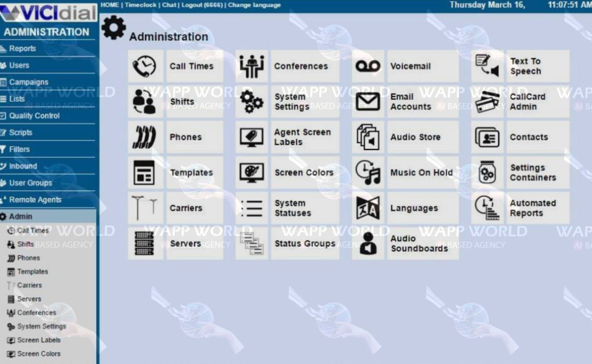Select Screen Colors in Admin submenu
592x364 pixels.
click(38, 354)
